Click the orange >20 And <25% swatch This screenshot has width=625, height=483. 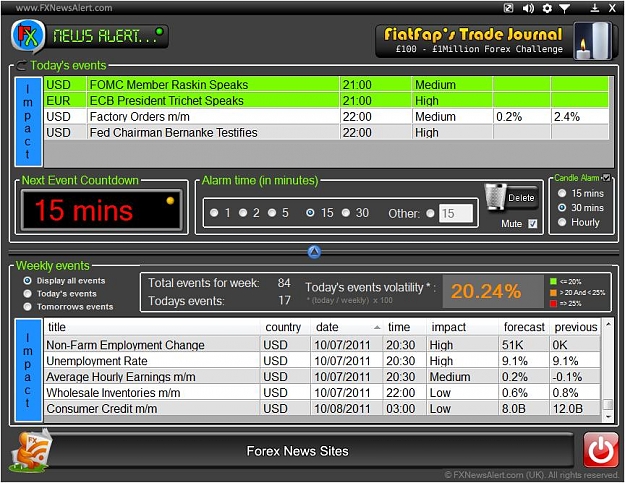coord(553,293)
